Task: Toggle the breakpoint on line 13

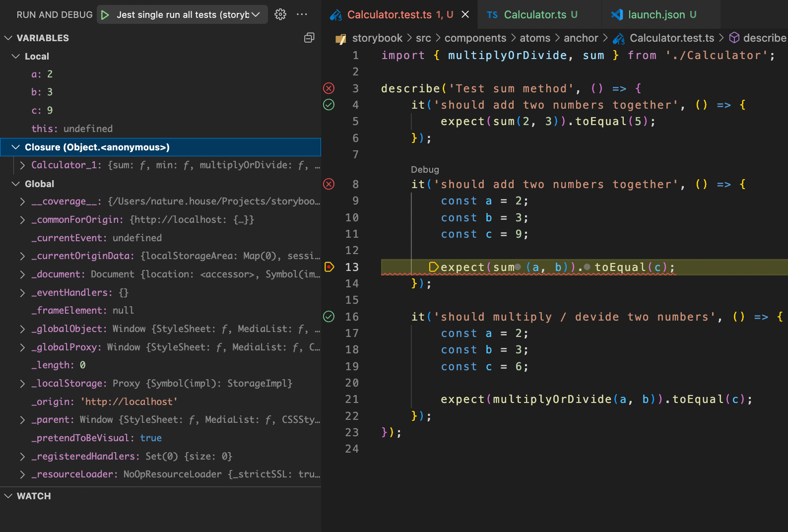Action: click(x=328, y=267)
